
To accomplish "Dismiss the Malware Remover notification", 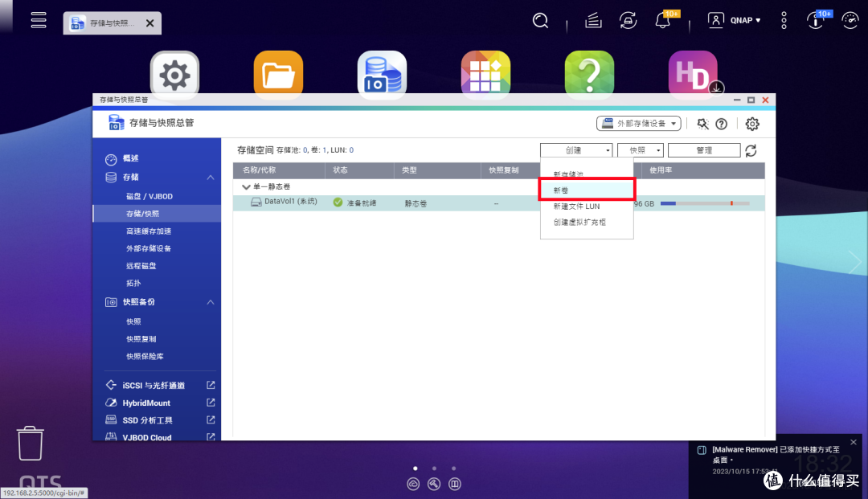I will (x=853, y=442).
